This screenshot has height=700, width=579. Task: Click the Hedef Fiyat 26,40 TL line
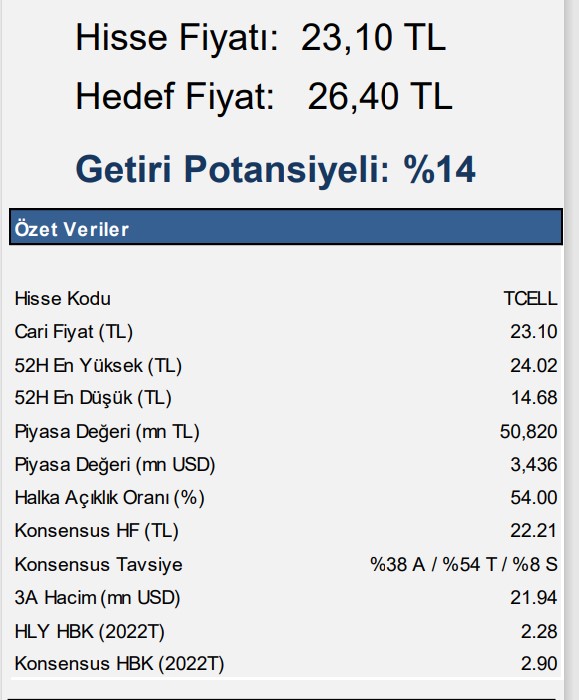coord(264,96)
